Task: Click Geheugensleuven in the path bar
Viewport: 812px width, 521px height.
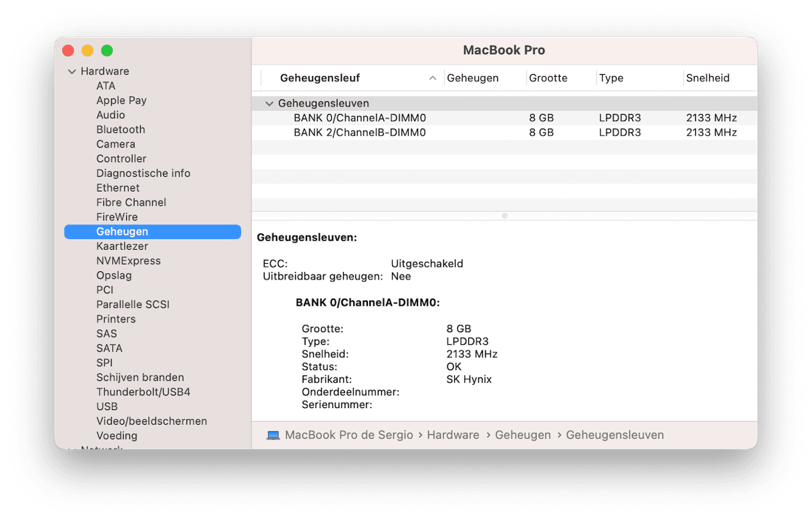Action: tap(614, 436)
